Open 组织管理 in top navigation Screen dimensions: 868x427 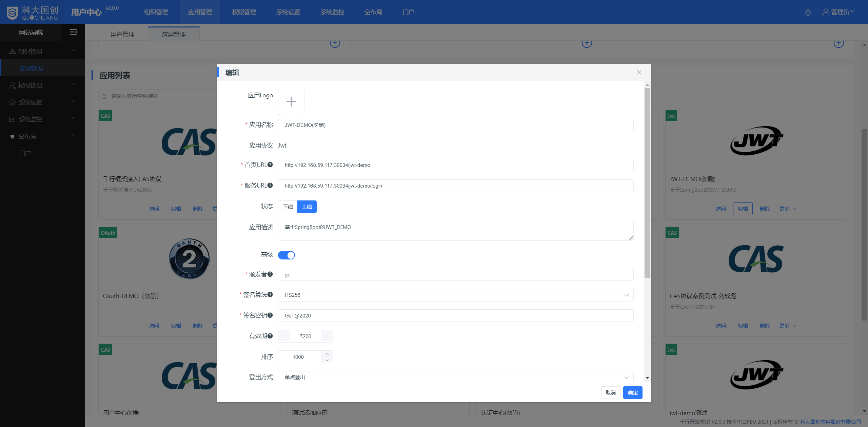(156, 12)
